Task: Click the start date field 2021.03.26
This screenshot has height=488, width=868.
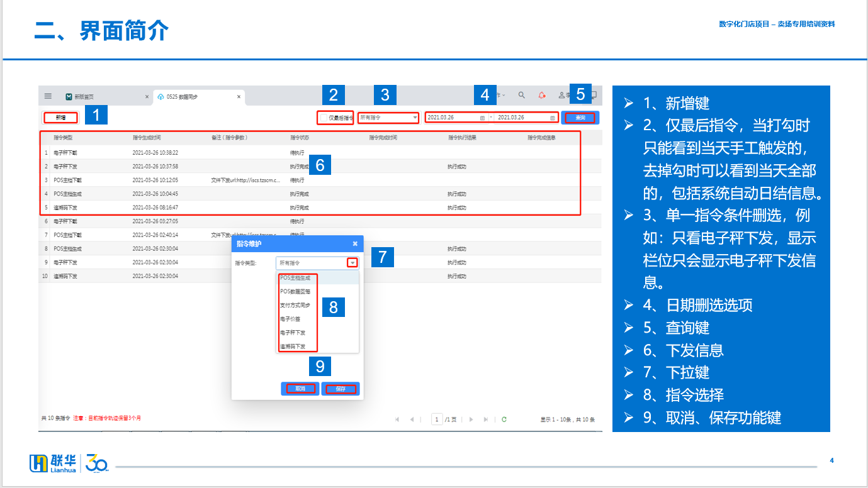Action: [457, 118]
